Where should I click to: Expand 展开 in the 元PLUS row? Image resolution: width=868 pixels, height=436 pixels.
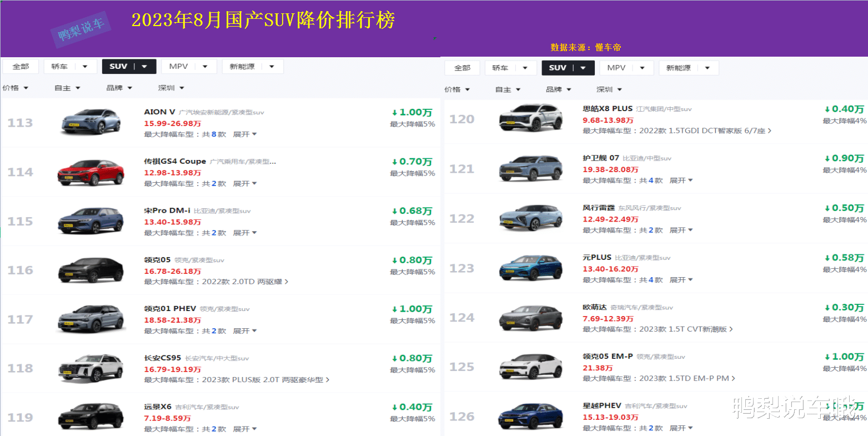tap(681, 280)
